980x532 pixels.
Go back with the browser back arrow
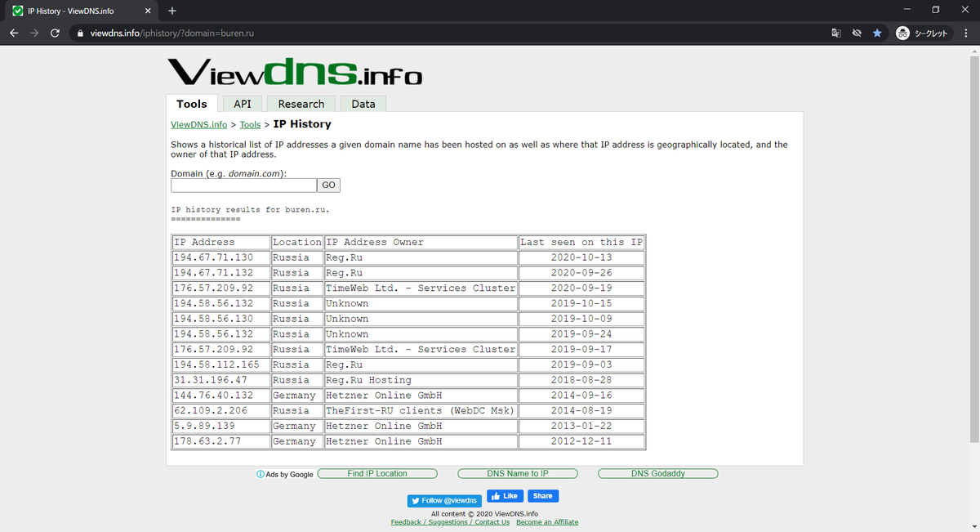(14, 34)
